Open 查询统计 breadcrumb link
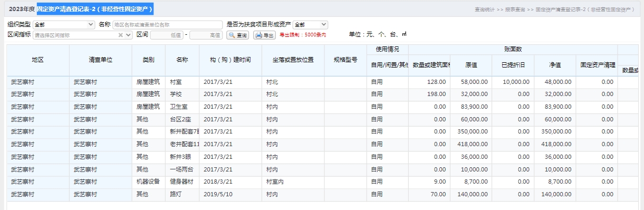 point(485,9)
